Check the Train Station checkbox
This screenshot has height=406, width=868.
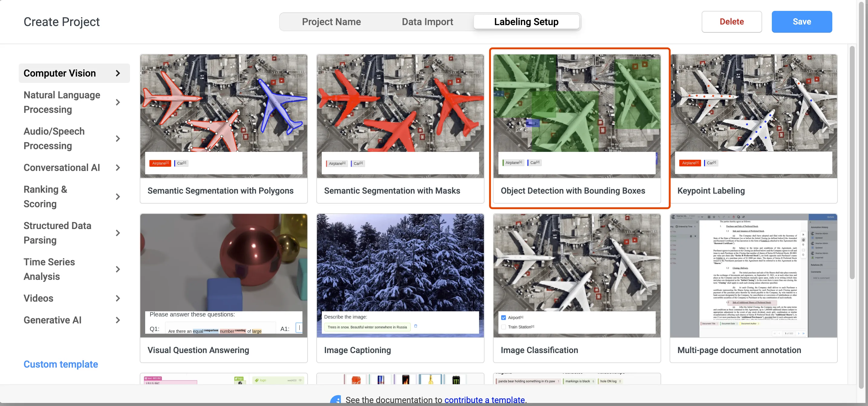pos(504,327)
